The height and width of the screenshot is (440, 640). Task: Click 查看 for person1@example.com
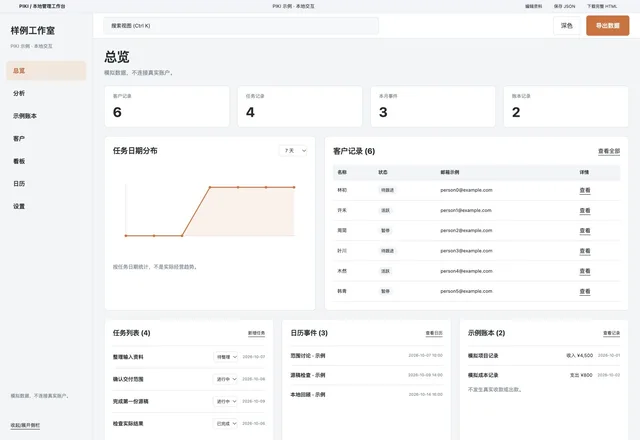[585, 211]
